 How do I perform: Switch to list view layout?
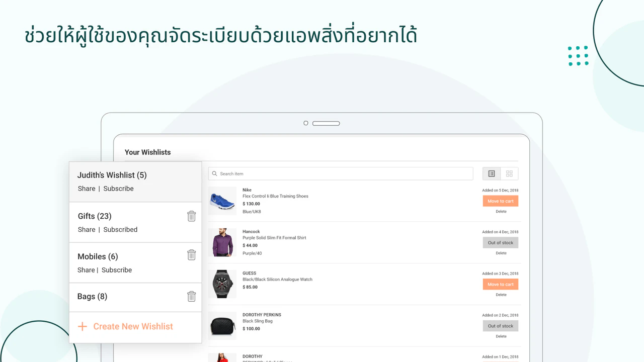pyautogui.click(x=492, y=173)
